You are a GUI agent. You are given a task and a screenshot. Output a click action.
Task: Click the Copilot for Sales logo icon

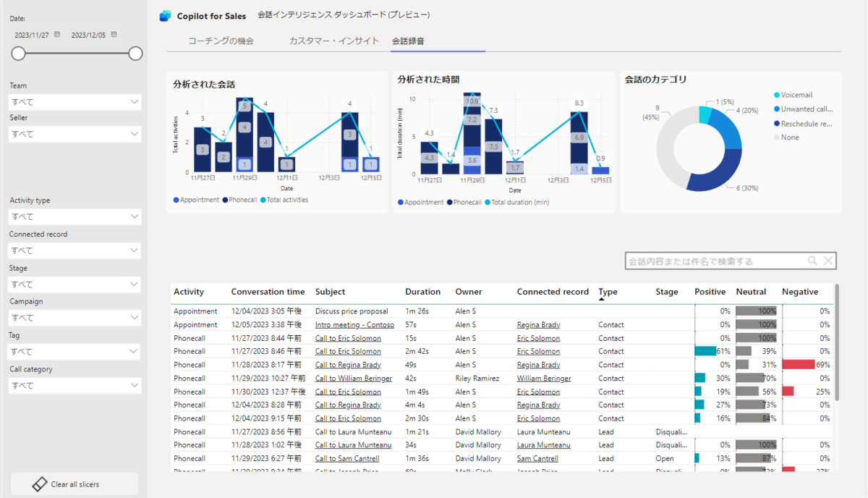166,15
